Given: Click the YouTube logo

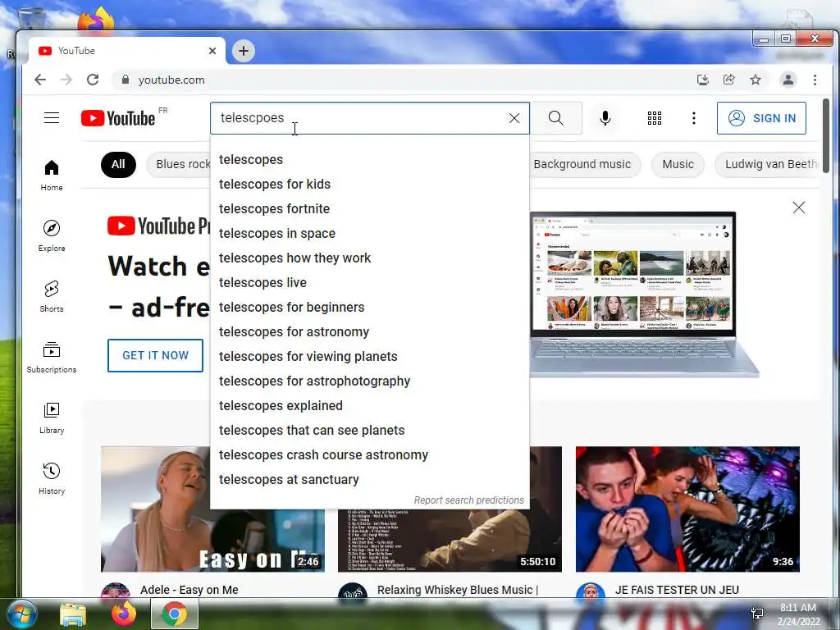Looking at the screenshot, I should pyautogui.click(x=118, y=118).
